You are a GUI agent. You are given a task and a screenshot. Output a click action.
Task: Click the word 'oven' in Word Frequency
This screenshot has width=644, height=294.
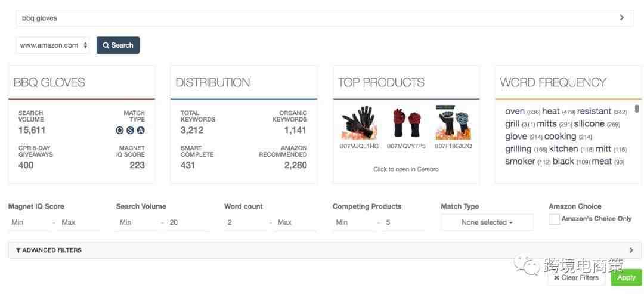(515, 112)
